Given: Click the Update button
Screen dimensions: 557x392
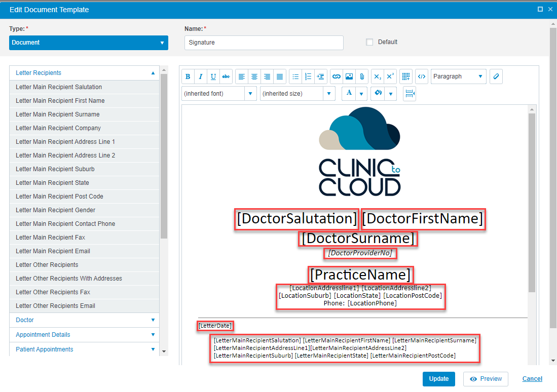Looking at the screenshot, I should (x=439, y=379).
